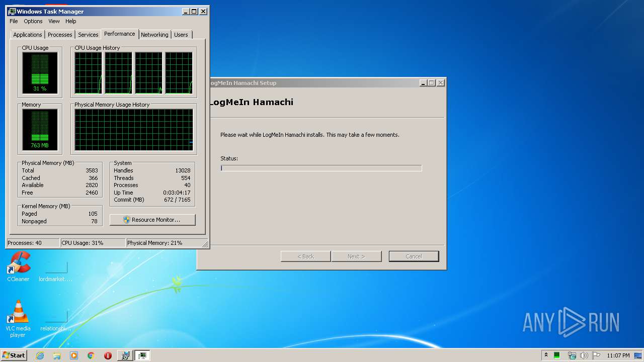
Task: Click the Back button in Hamachi Setup
Action: pos(305,256)
